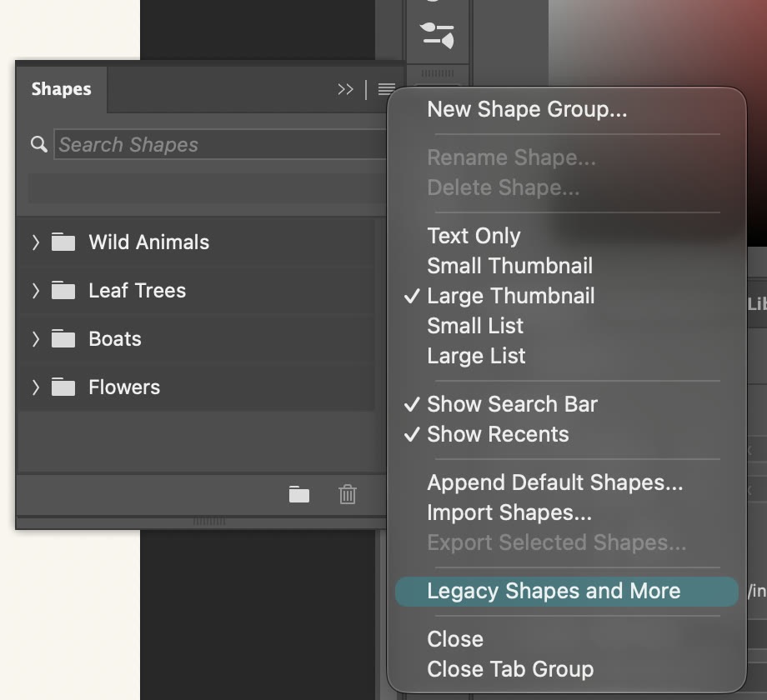Click the Wild Animals folder icon
Image resolution: width=767 pixels, height=700 pixels.
point(63,242)
